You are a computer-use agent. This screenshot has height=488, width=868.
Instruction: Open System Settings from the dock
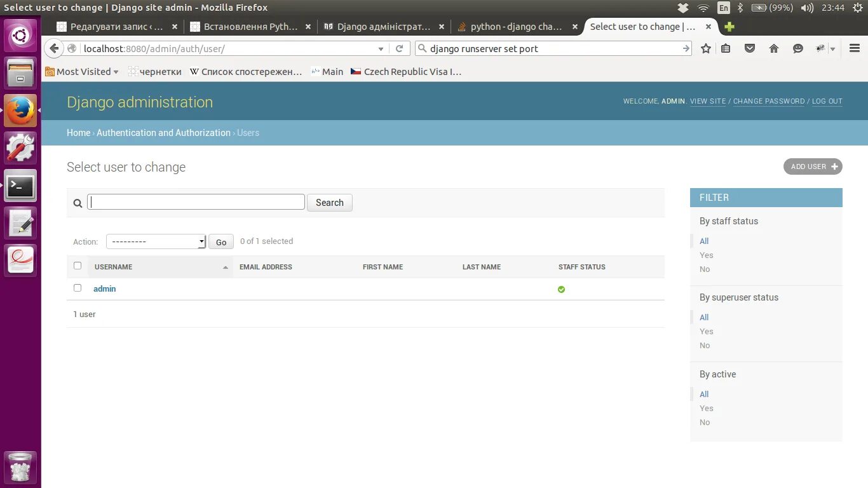point(21,148)
